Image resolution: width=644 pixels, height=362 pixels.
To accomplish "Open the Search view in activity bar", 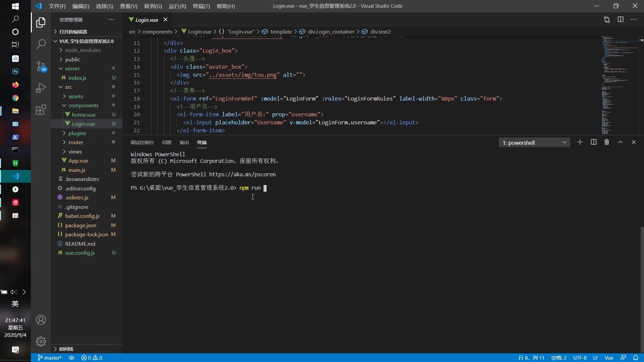I will 41,44.
